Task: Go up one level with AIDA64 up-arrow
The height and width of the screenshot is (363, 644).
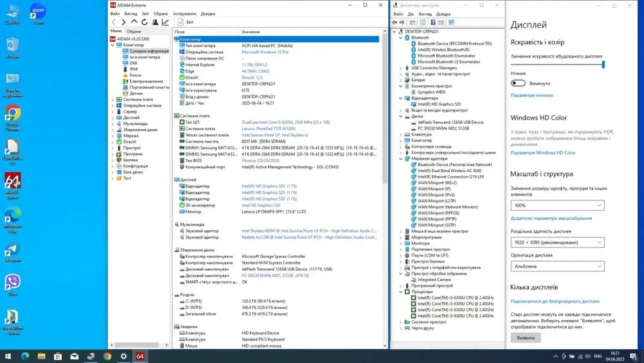Action: [x=135, y=22]
